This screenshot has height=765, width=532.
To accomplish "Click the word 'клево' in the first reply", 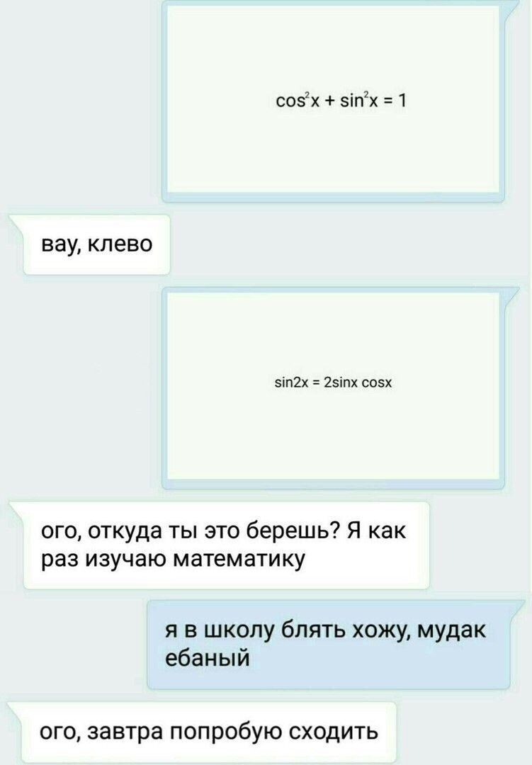I will pos(120,244).
